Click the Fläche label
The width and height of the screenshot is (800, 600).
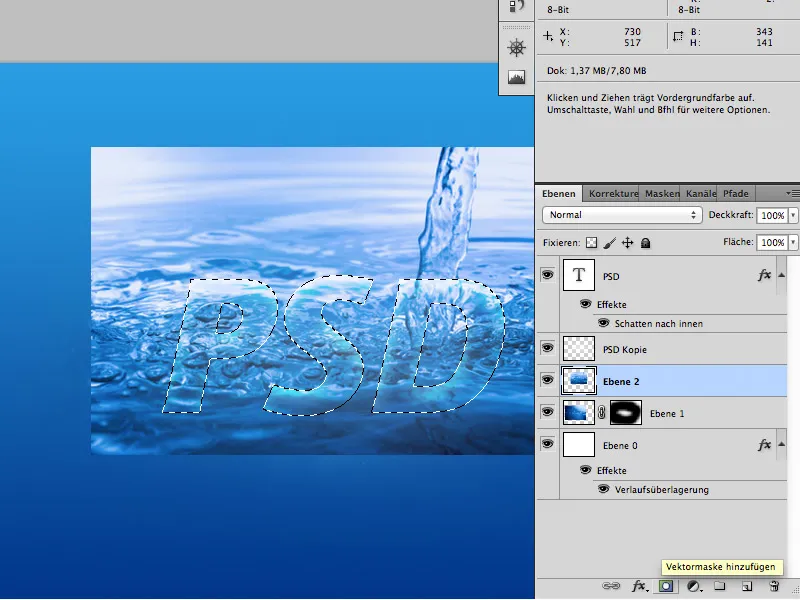(x=738, y=242)
